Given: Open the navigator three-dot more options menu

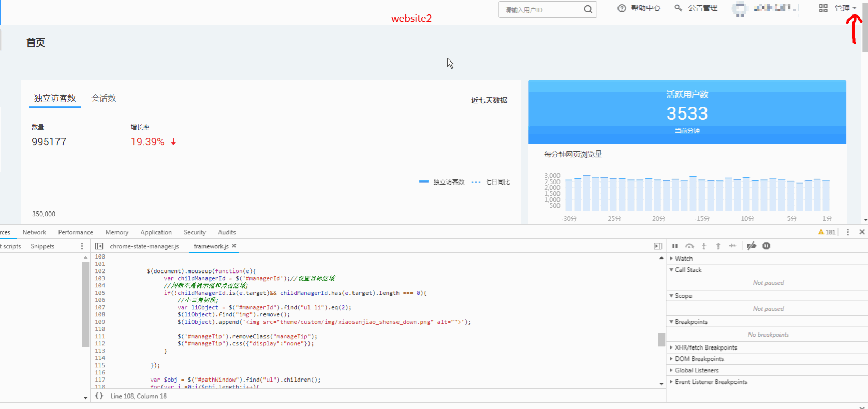Looking at the screenshot, I should 82,246.
